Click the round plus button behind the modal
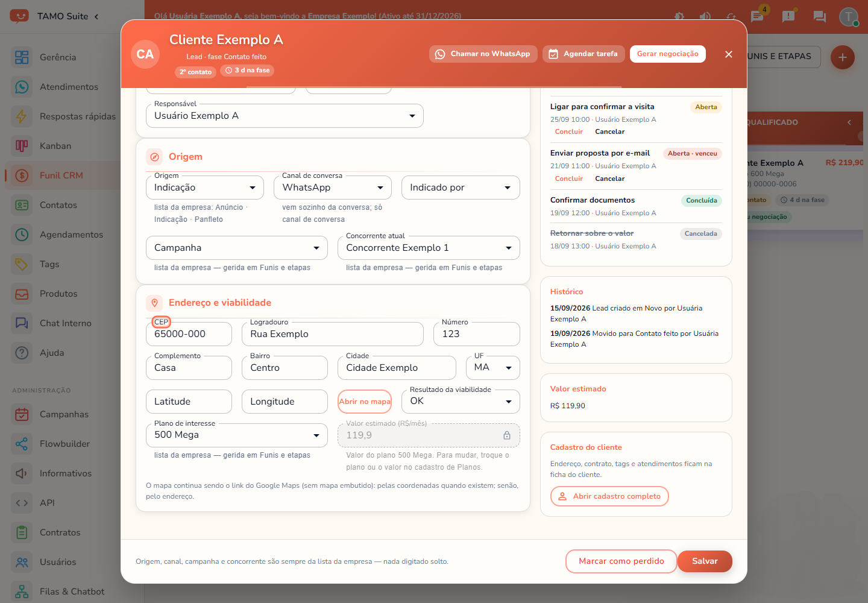Screen dimensions: 868x603 pos(843,57)
